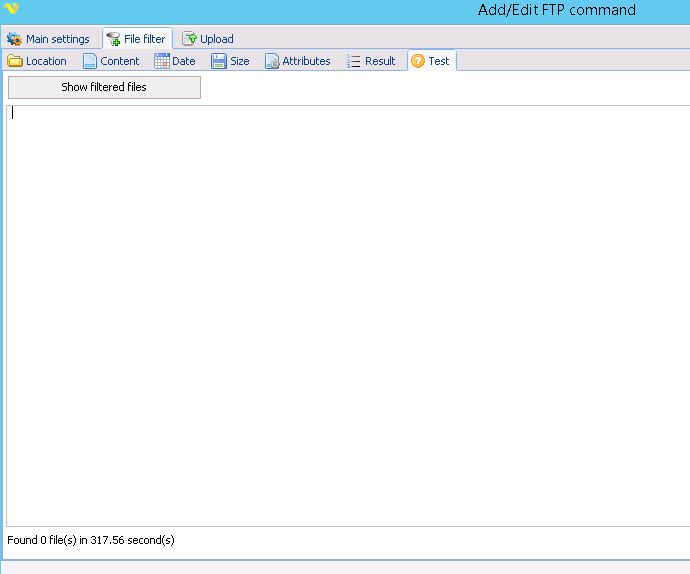Click the orange question mark Test icon

tap(418, 61)
